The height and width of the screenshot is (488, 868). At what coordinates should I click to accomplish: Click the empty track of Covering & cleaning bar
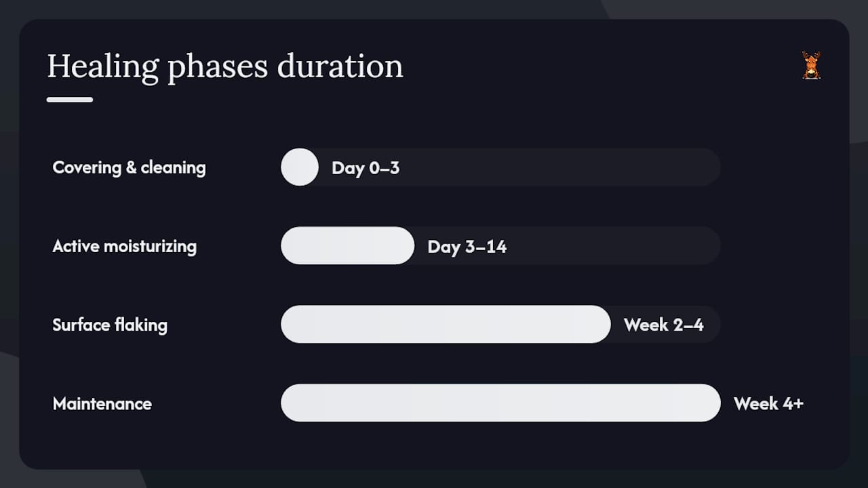tap(559, 167)
